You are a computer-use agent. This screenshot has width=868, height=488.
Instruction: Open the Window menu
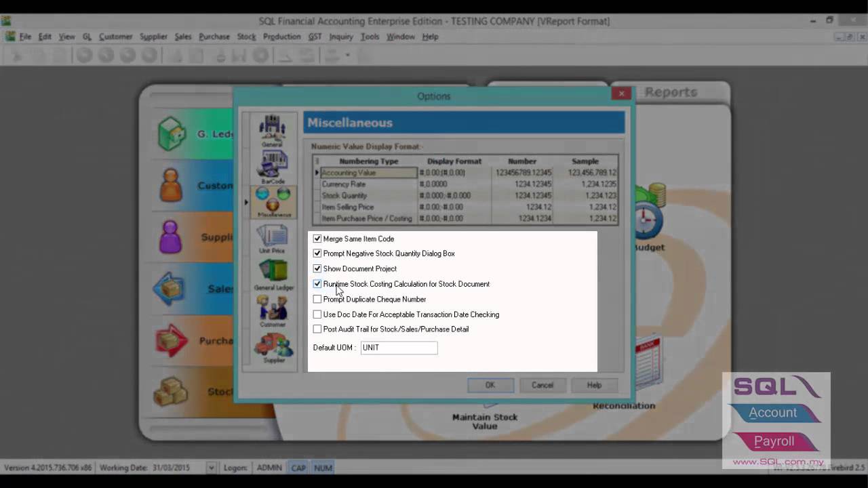400,37
